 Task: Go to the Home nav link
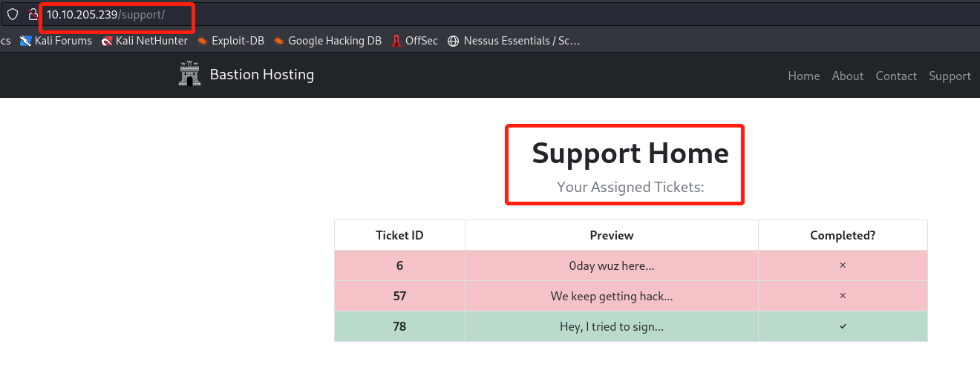pos(803,76)
